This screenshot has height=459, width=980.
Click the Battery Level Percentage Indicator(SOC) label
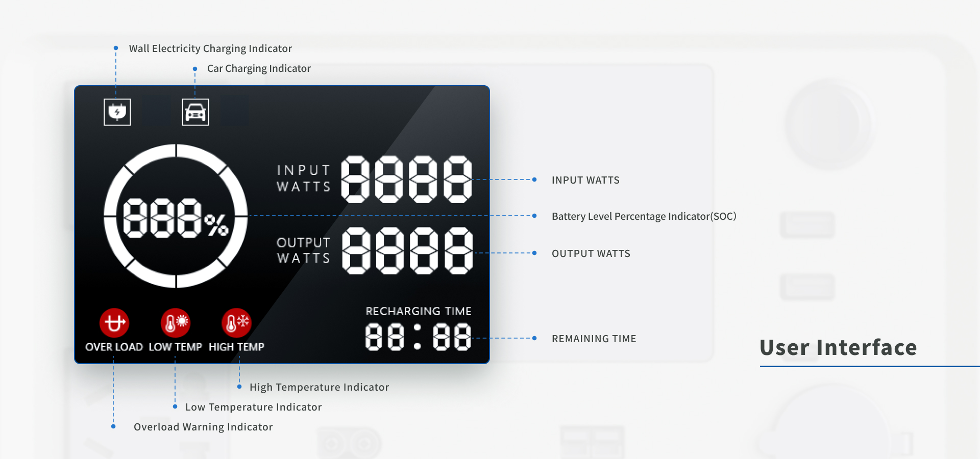(644, 216)
